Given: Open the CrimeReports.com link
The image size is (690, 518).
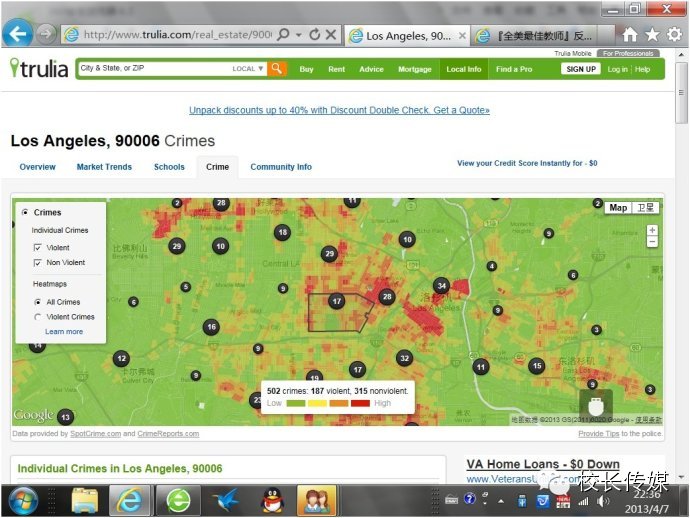Looking at the screenshot, I should (x=168, y=434).
